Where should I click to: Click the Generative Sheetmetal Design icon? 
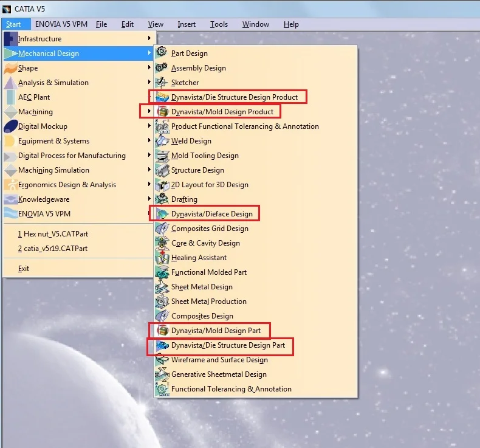(x=162, y=374)
